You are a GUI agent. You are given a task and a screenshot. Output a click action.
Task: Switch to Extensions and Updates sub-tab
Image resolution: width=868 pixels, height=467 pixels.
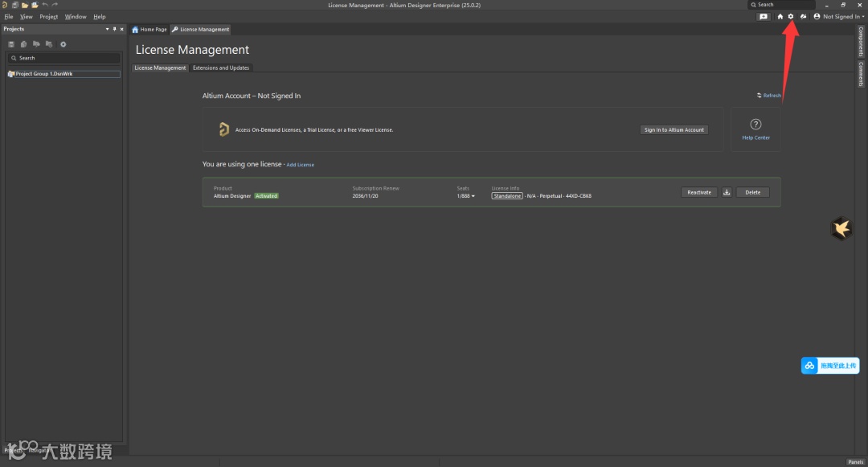click(x=221, y=68)
